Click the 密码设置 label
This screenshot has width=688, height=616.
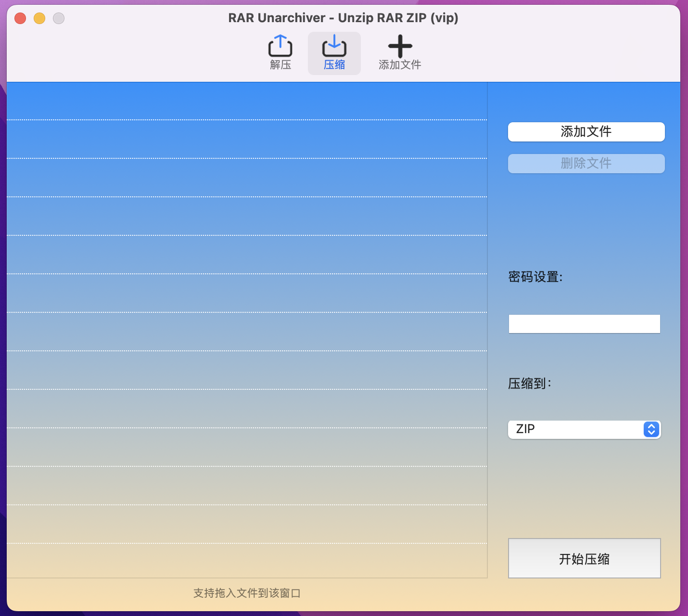(535, 277)
